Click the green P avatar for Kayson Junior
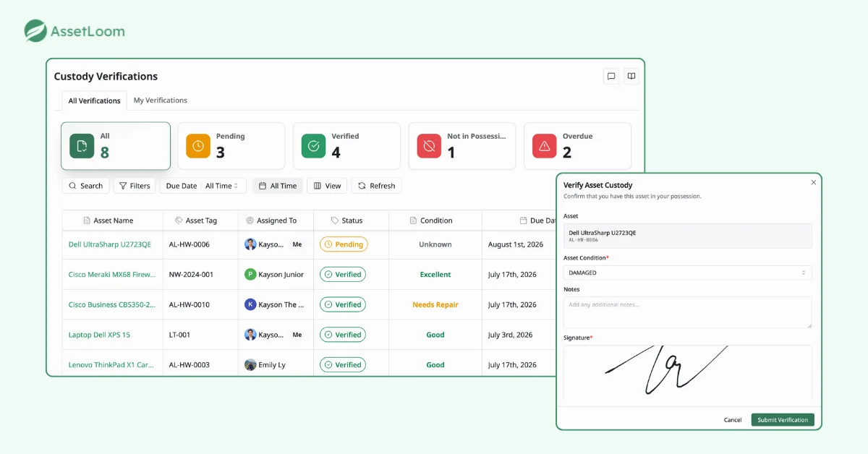 click(x=250, y=275)
